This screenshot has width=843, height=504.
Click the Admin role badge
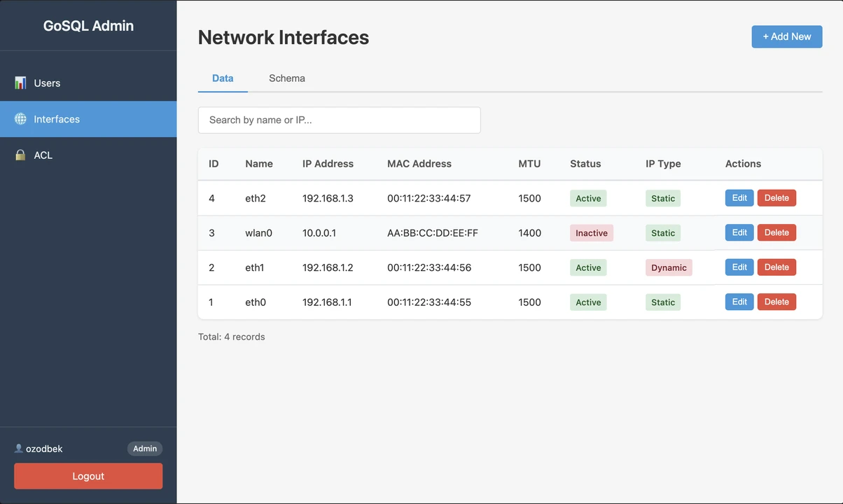145,449
